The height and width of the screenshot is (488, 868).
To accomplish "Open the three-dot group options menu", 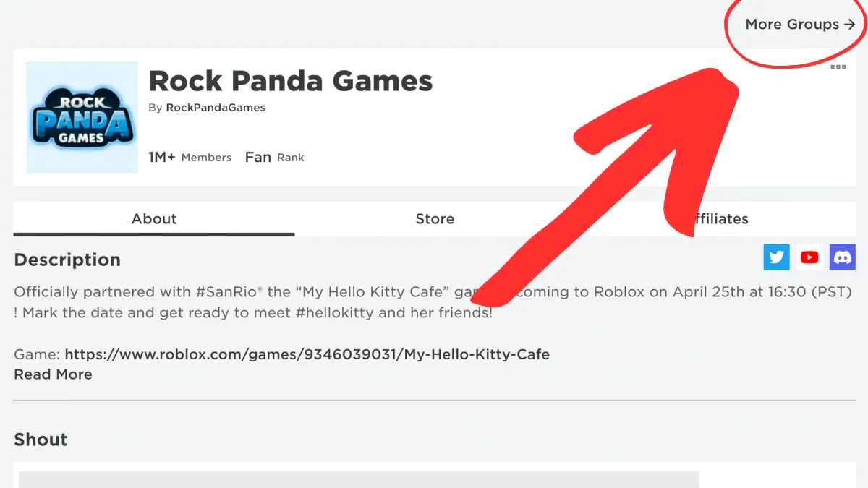I will [x=838, y=67].
